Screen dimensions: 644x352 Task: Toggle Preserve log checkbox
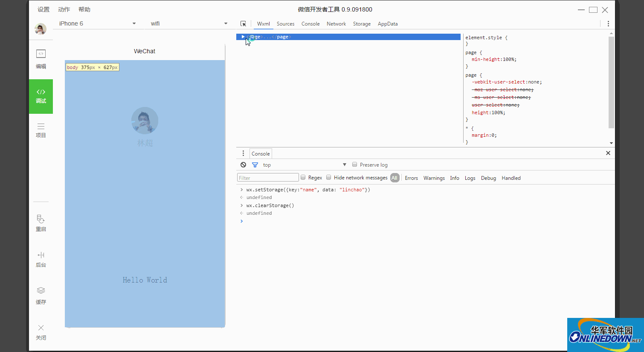click(x=354, y=164)
